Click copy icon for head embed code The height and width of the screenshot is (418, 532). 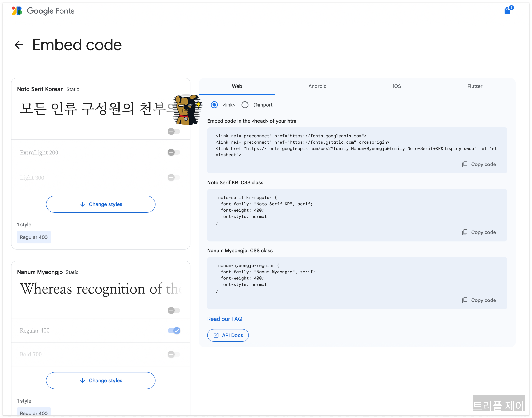[464, 164]
